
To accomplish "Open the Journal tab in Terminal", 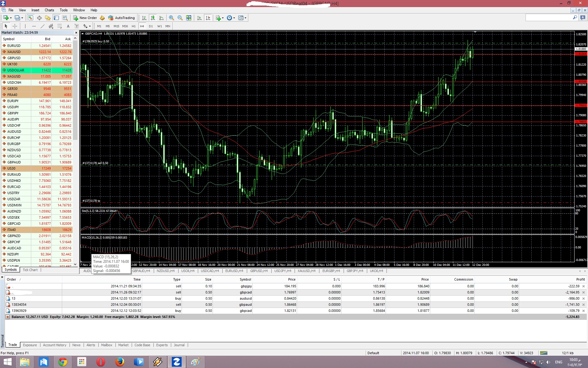I will click(179, 345).
